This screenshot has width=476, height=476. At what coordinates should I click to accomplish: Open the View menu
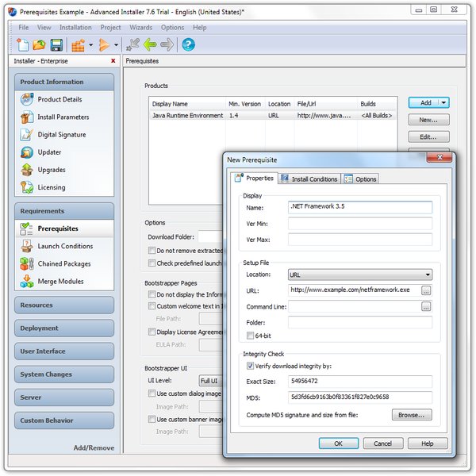pyautogui.click(x=44, y=28)
